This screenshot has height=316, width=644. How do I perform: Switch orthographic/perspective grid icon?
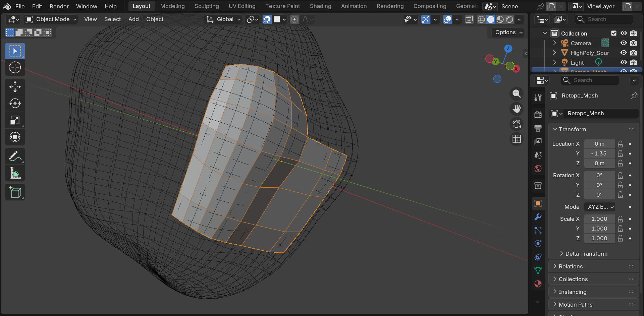(x=517, y=139)
